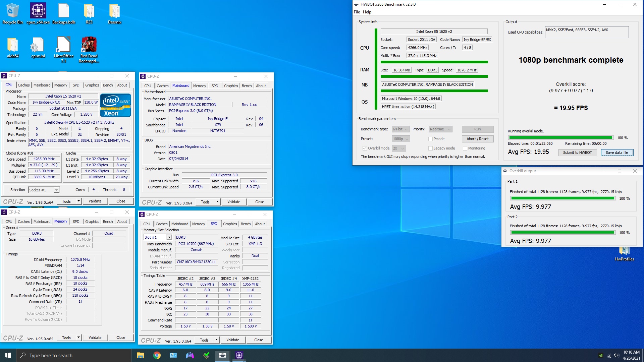This screenshot has height=362, width=644.
Task: Click the 'RAMPAGE IV BLACK EDITION' model field
Action: [199, 105]
